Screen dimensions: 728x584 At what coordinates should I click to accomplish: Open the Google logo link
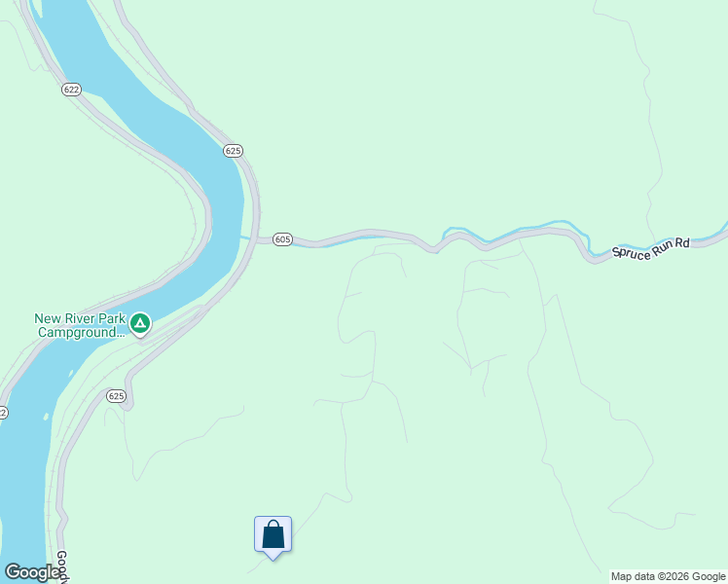30,572
